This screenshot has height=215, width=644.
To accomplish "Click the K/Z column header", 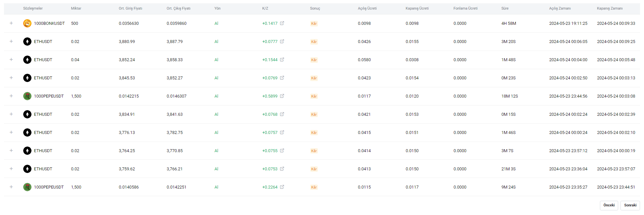I will tap(265, 8).
